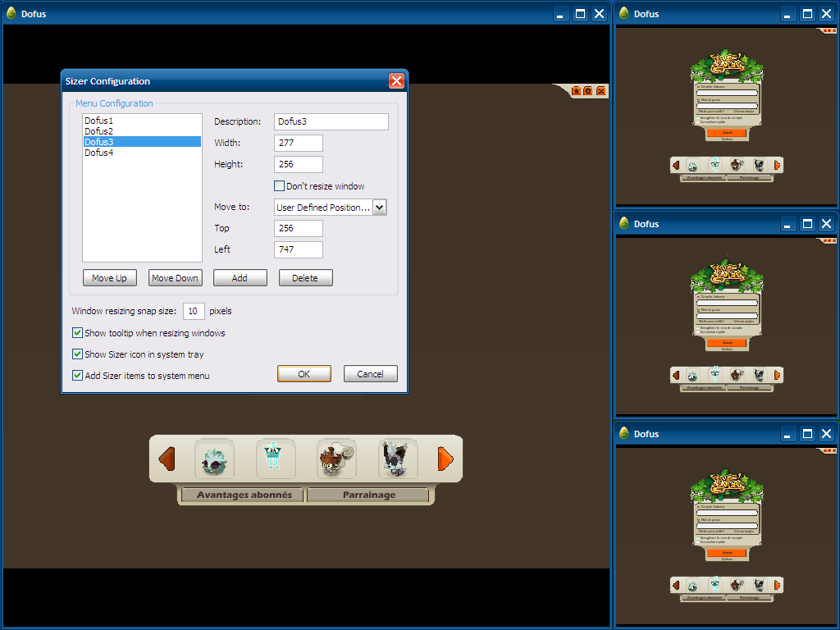
Task: Toggle Show Sizer icon in system tray
Action: 77,354
